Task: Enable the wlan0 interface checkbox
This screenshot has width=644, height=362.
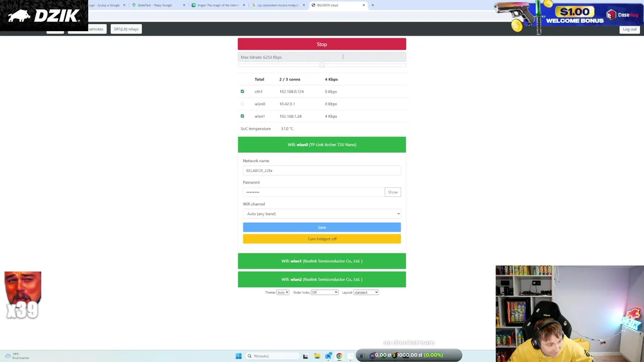Action: [242, 104]
